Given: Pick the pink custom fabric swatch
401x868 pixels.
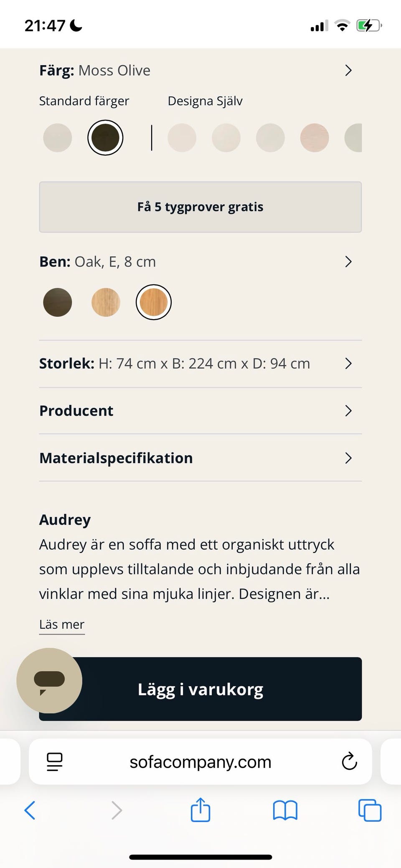Looking at the screenshot, I should (x=315, y=138).
